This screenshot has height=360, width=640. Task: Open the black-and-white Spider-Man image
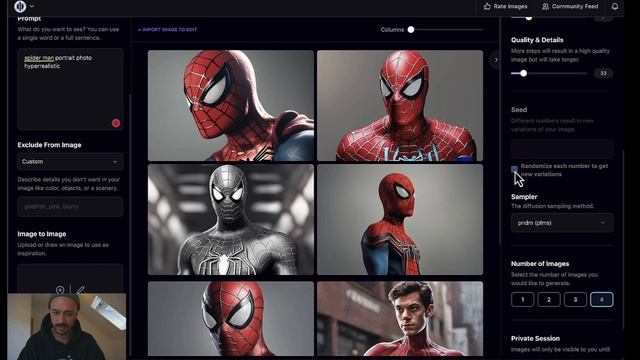tap(231, 220)
